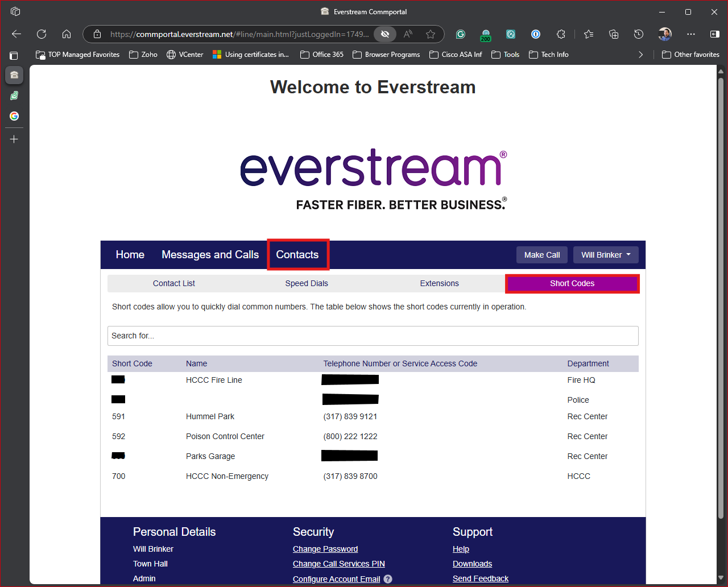Screen dimensions: 728x587
Task: Open browser History icon
Action: [x=639, y=34]
